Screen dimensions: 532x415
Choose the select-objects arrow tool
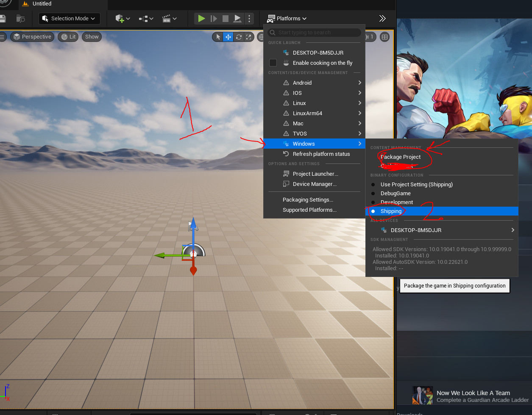[218, 37]
